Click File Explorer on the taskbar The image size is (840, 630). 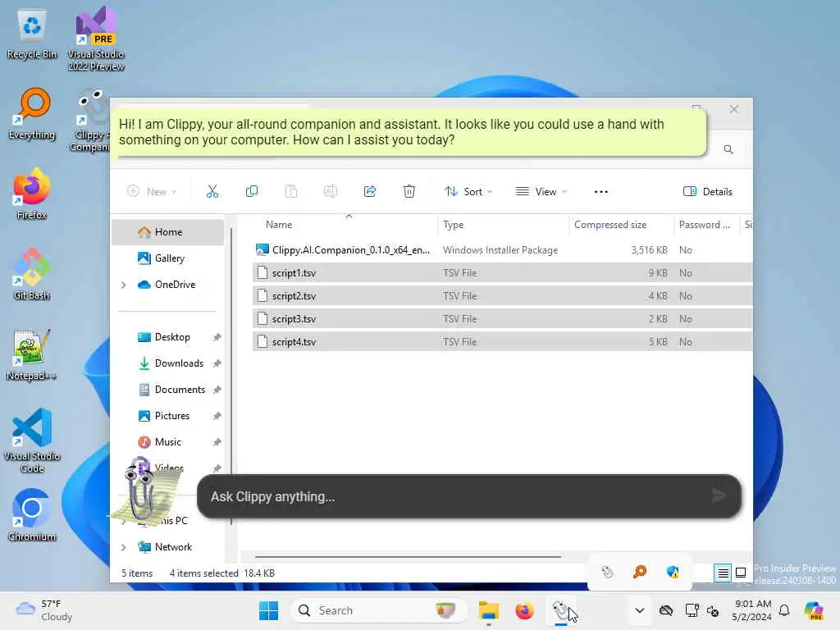coord(489,610)
